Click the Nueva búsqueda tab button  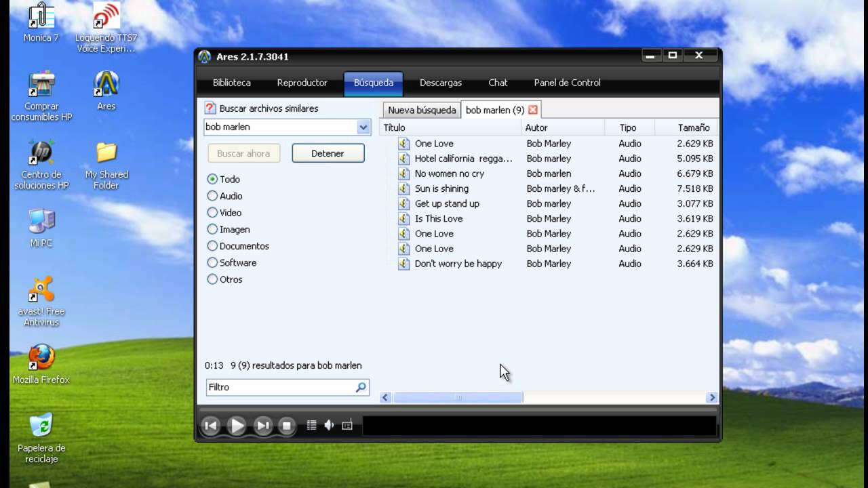tap(422, 110)
